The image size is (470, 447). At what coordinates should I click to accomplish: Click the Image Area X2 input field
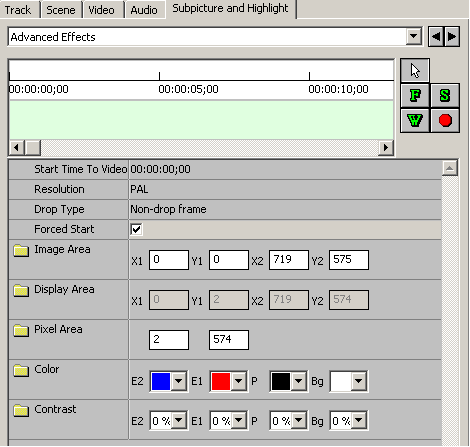pyautogui.click(x=289, y=260)
